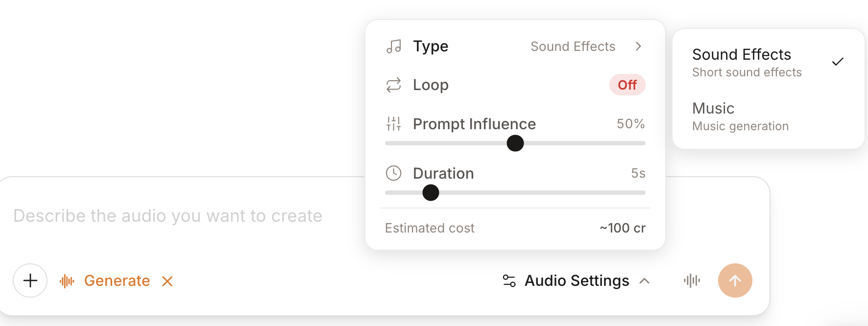The image size is (868, 326).
Task: Click the Audio Settings controls icon
Action: point(508,280)
